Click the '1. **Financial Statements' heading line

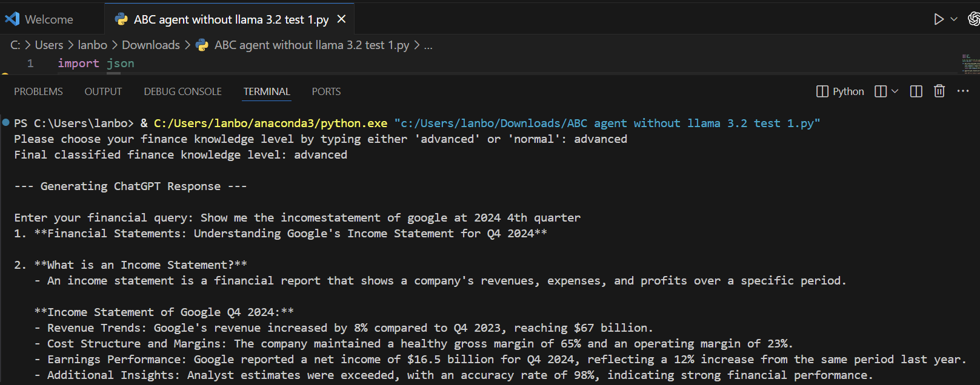(x=281, y=234)
